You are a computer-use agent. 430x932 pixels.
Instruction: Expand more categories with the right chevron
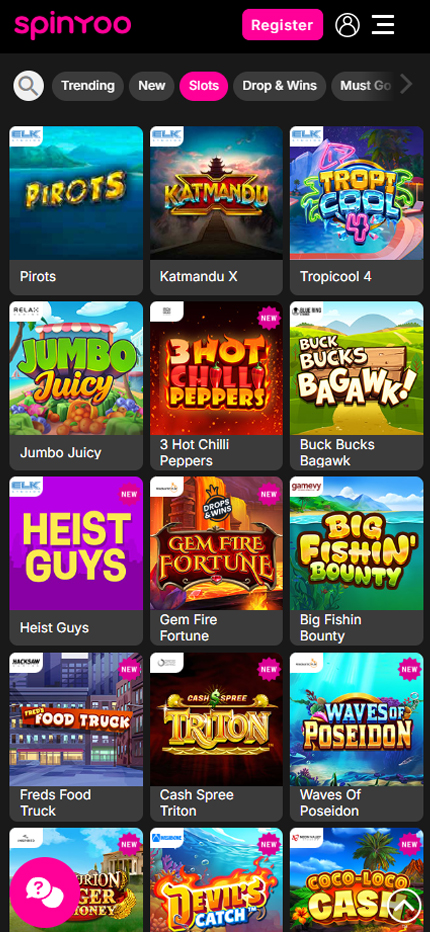coord(406,84)
